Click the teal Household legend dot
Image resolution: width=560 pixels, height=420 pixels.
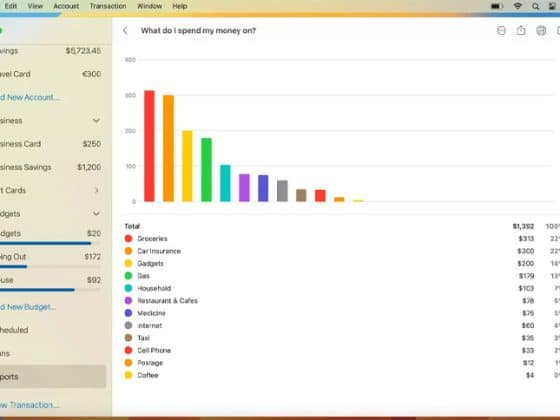(x=128, y=288)
